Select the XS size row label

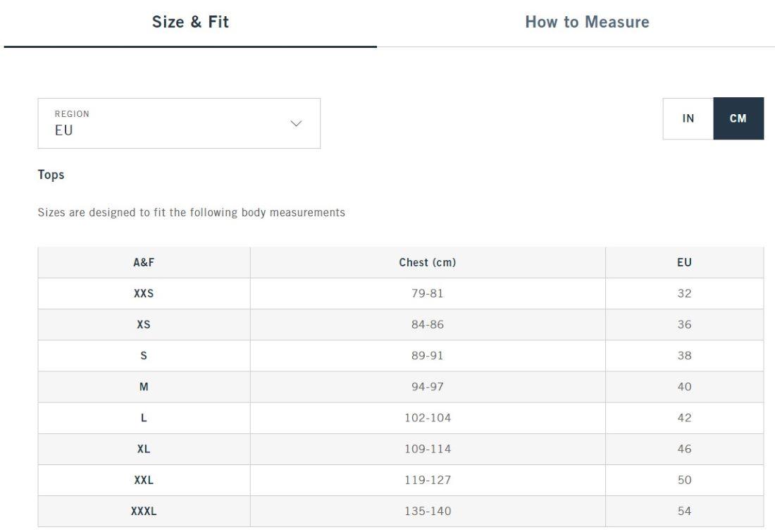(x=144, y=325)
